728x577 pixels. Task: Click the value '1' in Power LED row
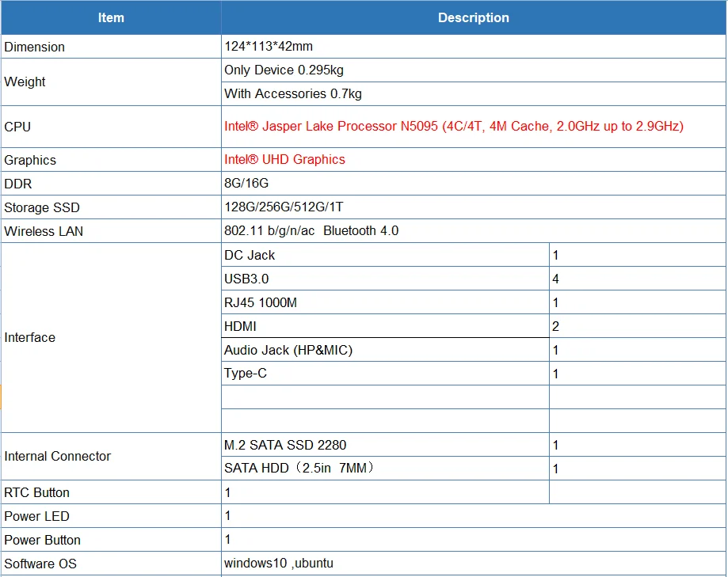coord(227,515)
